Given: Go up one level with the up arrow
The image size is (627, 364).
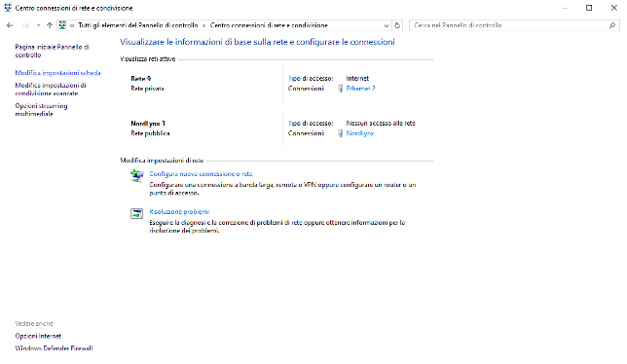Looking at the screenshot, I should [x=50, y=25].
